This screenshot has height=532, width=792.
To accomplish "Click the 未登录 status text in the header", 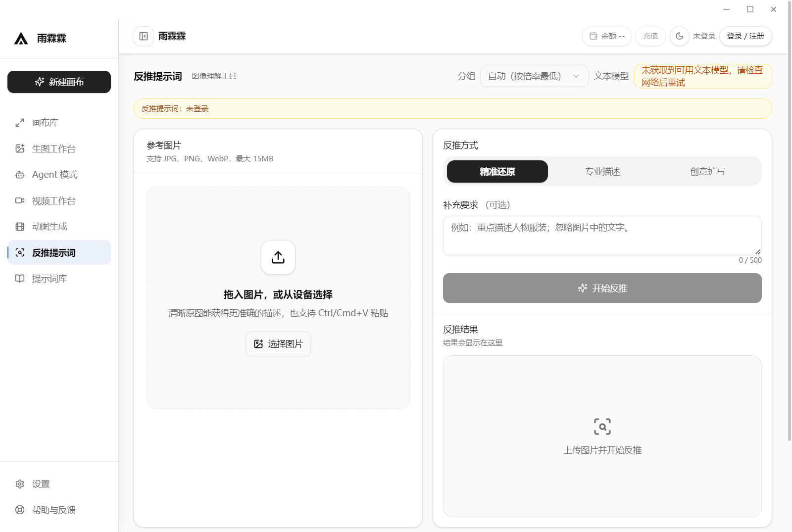I will click(704, 36).
